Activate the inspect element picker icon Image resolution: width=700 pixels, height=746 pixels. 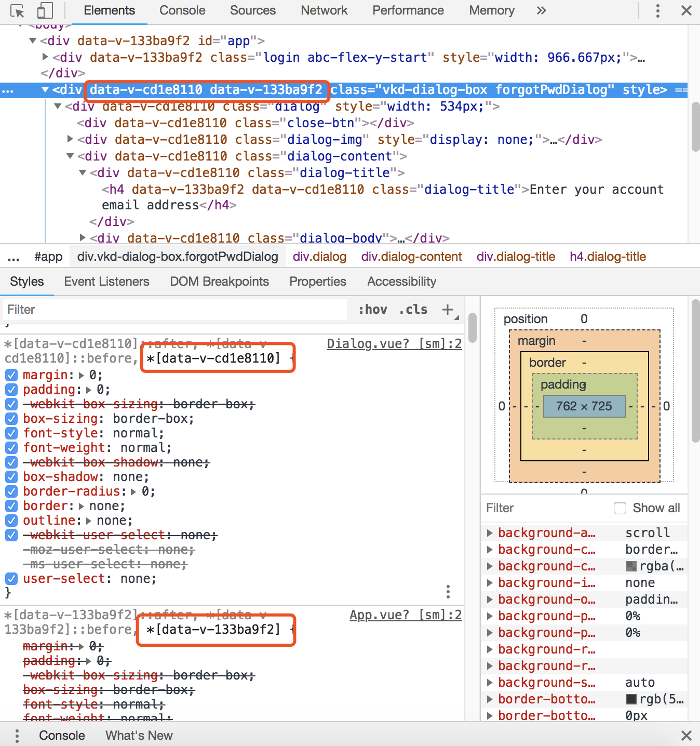17,11
